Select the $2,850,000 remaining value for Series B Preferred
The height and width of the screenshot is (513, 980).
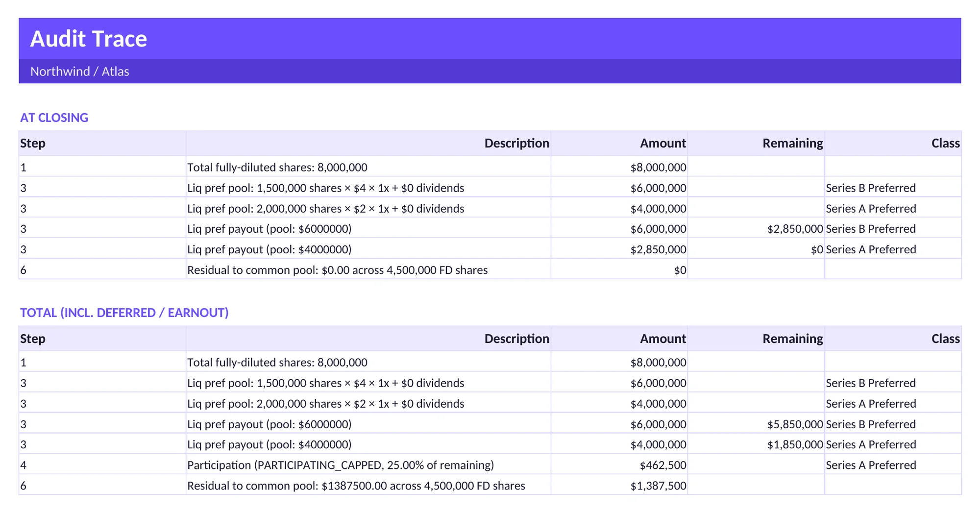(795, 229)
